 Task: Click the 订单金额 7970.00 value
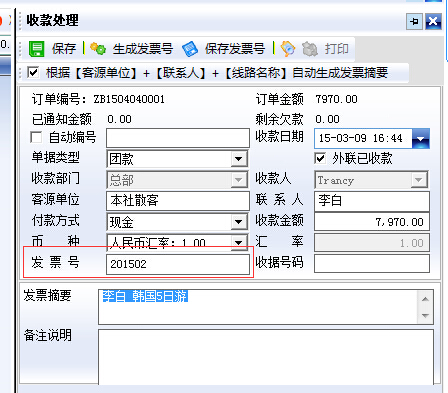click(336, 99)
